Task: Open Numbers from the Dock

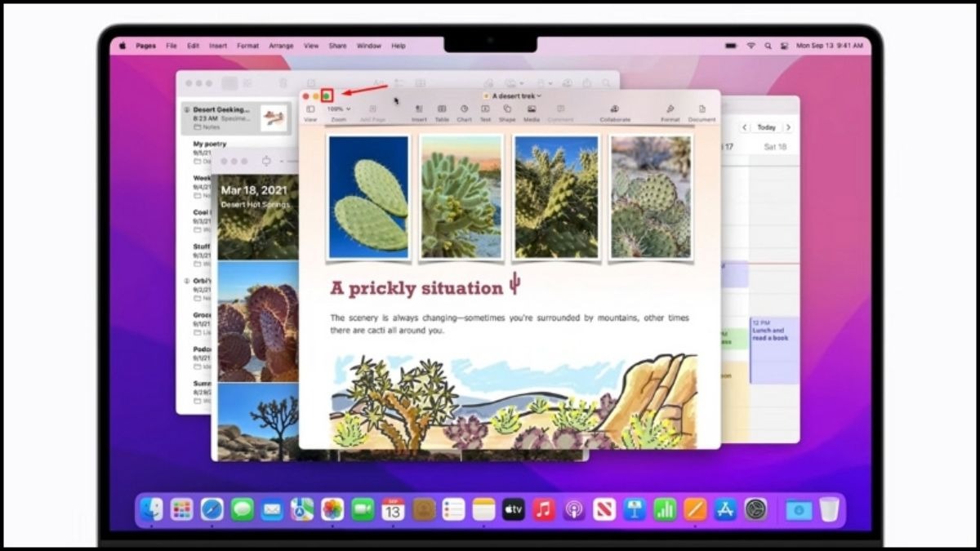Action: [665, 509]
